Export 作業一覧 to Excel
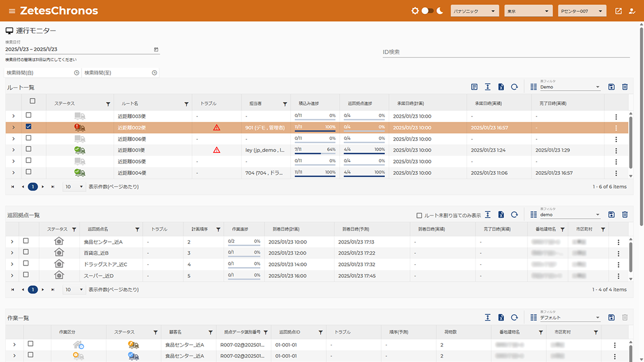Image resolution: width=644 pixels, height=362 pixels. [501, 317]
